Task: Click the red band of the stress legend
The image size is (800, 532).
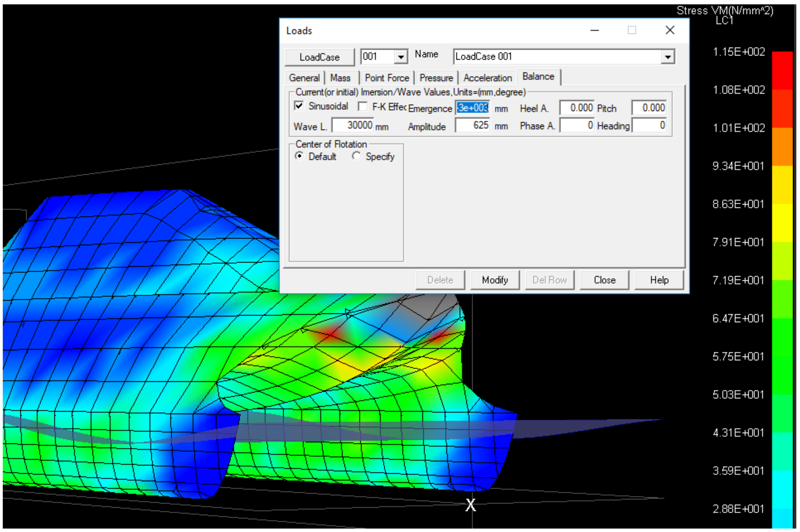Action: coord(782,71)
